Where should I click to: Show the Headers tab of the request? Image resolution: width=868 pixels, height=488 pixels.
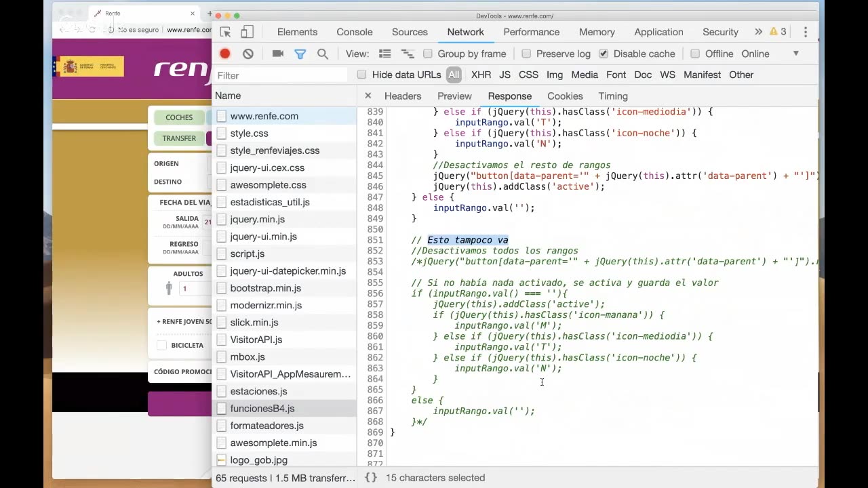[403, 96]
